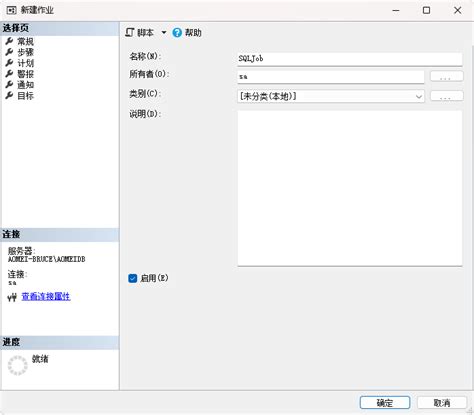474x415 pixels.
Task: Click 确定 to confirm the job
Action: pos(385,403)
